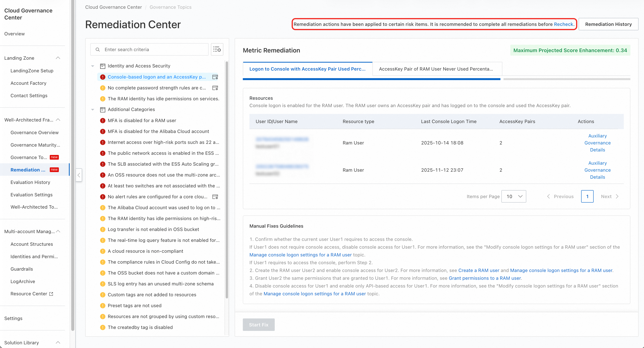Click remediation icon beside Console-based logon item
Viewport: 644px width, 348px height.
click(215, 77)
